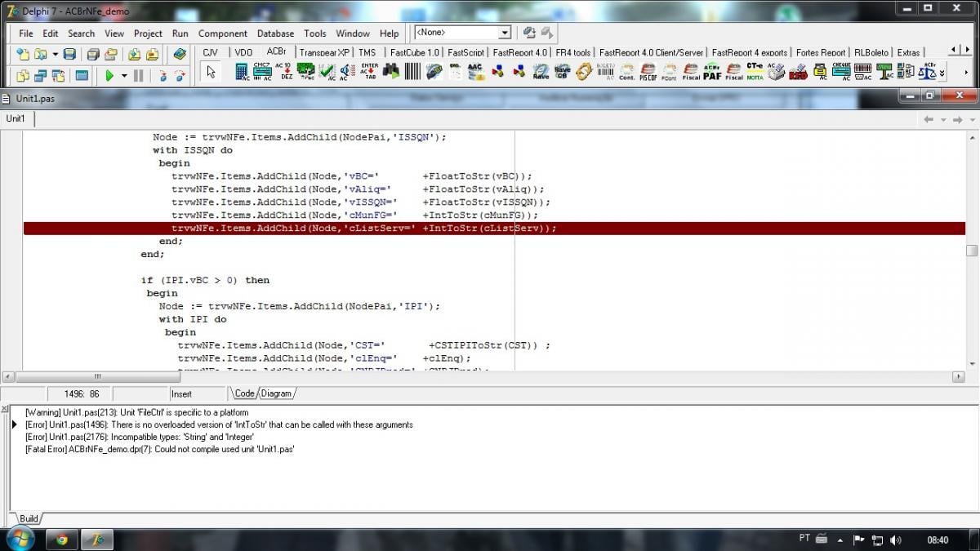Click the Toggle Form/Unit icon
The image size is (980, 551).
(59, 75)
